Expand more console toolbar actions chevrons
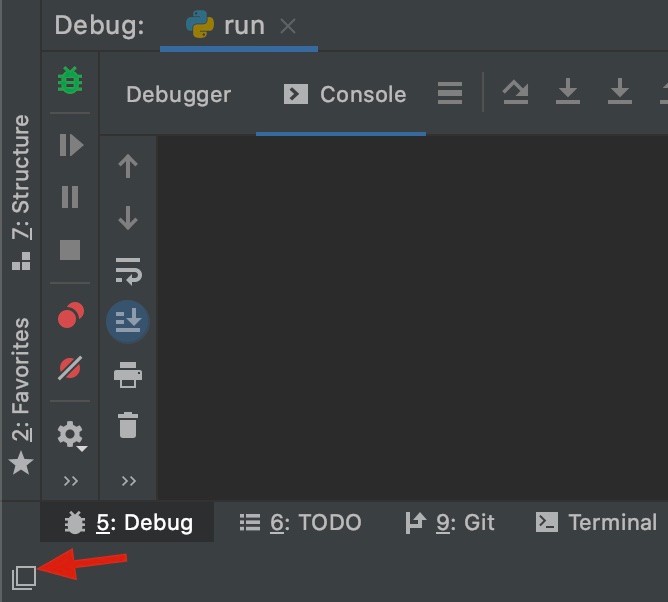 click(128, 481)
